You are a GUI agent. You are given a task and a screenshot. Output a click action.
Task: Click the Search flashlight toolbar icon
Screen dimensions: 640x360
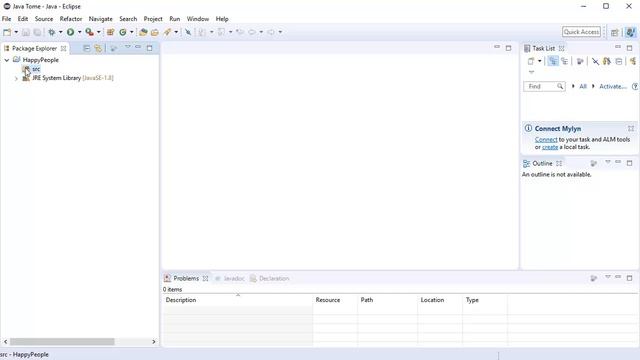coord(167,32)
